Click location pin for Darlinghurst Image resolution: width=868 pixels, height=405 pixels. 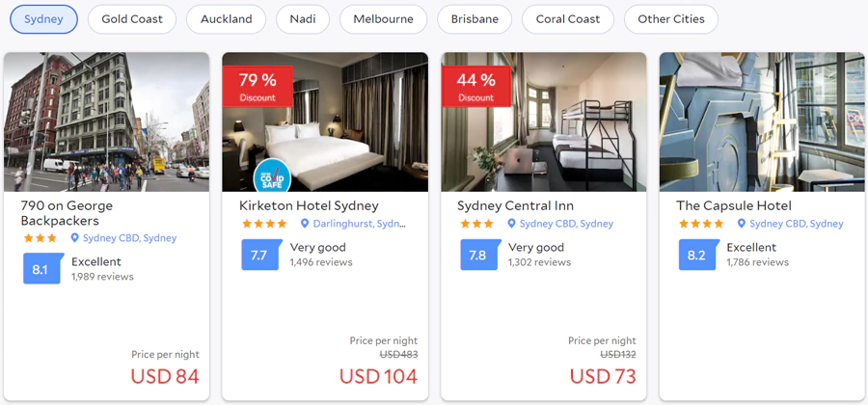305,224
